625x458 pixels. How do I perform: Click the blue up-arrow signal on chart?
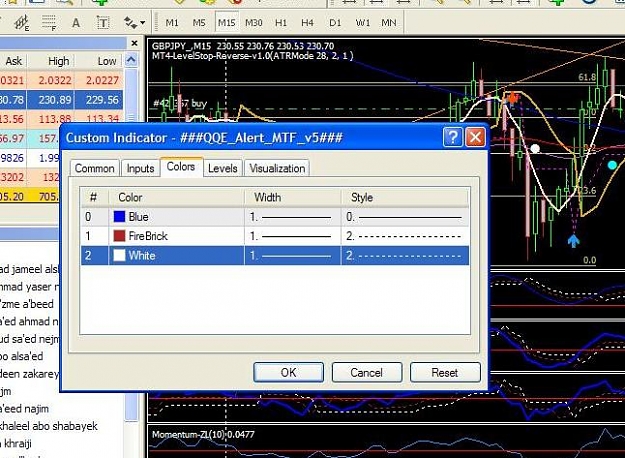pyautogui.click(x=573, y=240)
